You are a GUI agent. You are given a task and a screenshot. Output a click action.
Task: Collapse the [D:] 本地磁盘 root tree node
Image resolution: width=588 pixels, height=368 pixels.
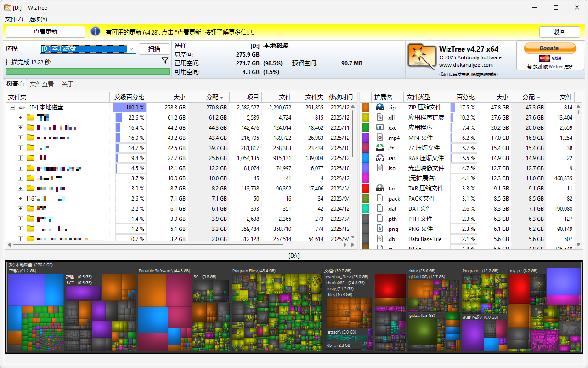(12, 107)
